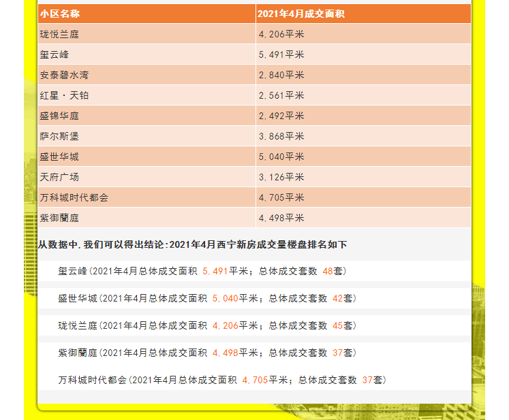Click the 2021年4月成交面积 column header
The height and width of the screenshot is (420, 509).
363,14
